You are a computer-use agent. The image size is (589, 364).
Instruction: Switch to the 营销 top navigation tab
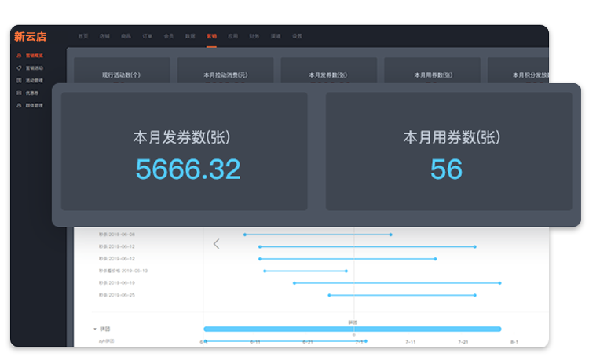pos(211,36)
